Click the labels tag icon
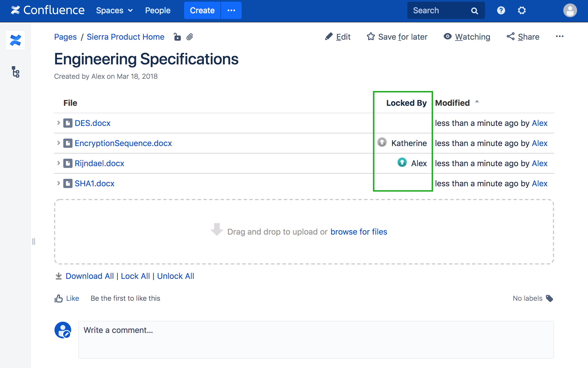 [549, 298]
